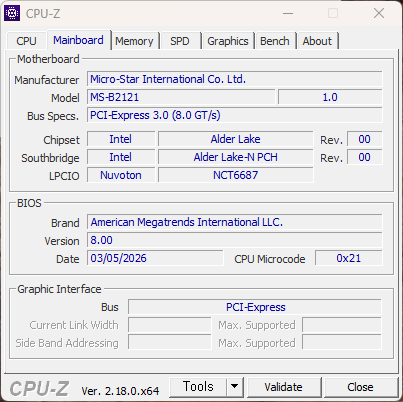403x402 pixels.
Task: Click the Bus Specs. label
Action: coord(53,116)
